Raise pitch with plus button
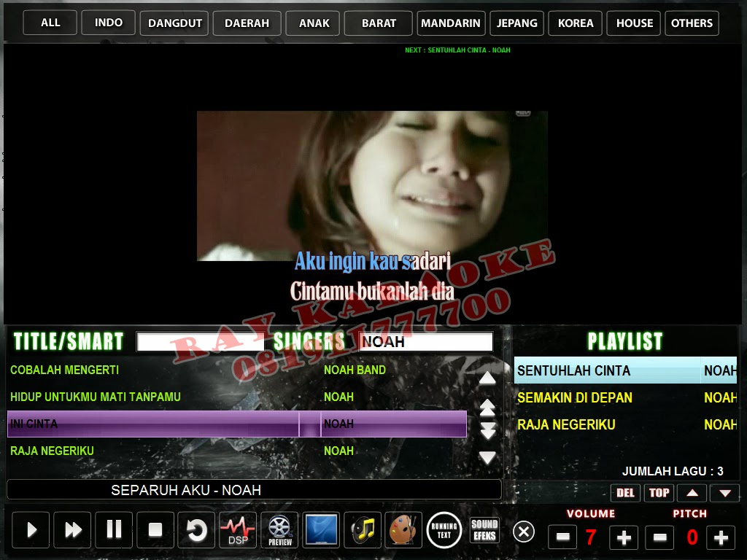747x560 pixels. (721, 537)
